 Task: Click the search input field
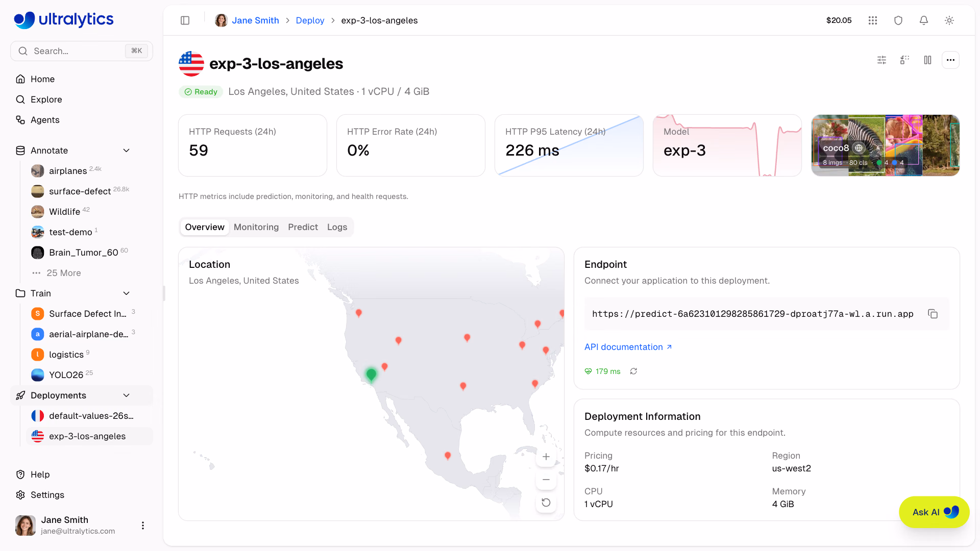click(82, 51)
